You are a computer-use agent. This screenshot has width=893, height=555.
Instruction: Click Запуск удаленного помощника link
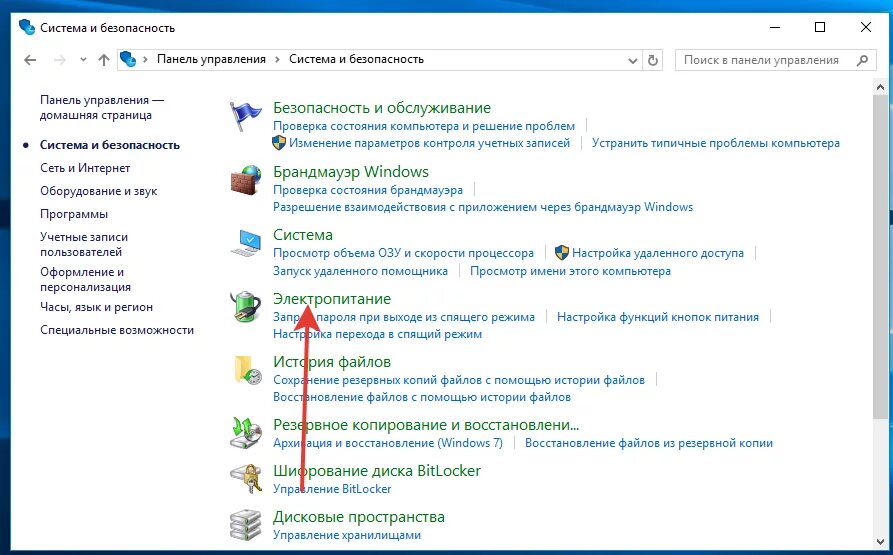(x=361, y=271)
